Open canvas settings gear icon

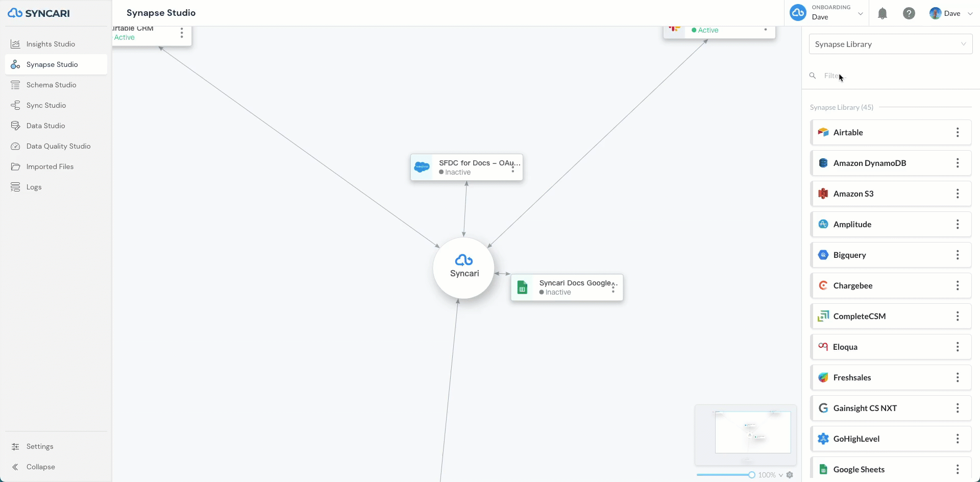tap(790, 475)
